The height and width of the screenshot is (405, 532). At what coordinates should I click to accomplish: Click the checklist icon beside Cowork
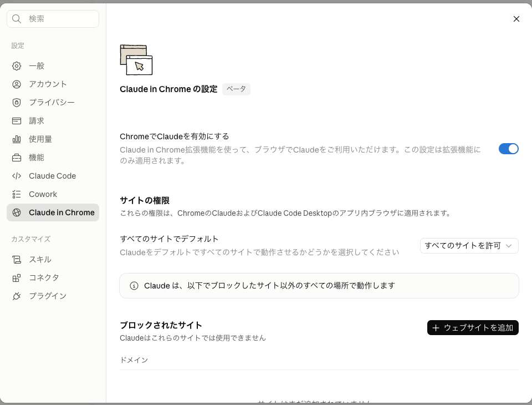16,194
